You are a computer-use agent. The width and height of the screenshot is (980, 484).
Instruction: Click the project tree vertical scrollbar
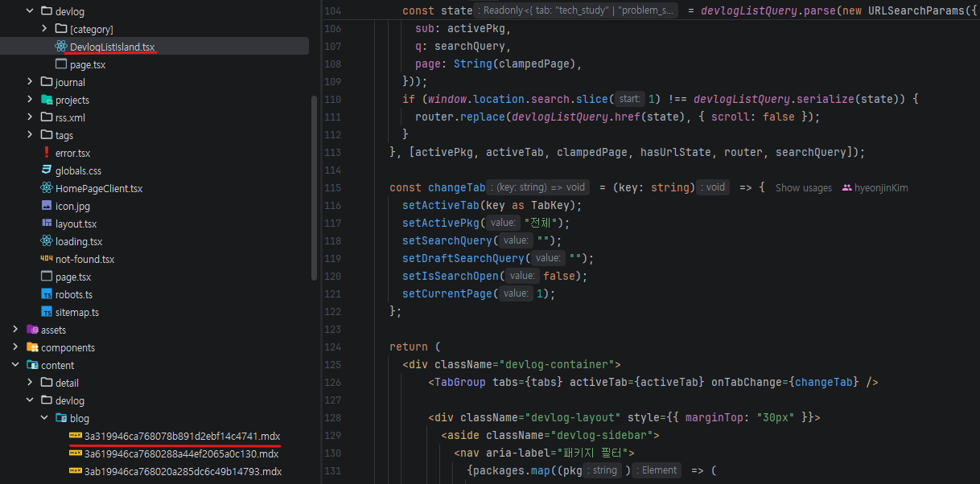(314, 188)
